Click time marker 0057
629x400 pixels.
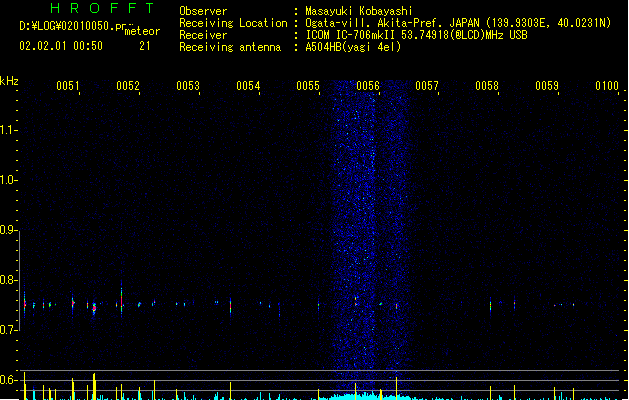coord(427,86)
